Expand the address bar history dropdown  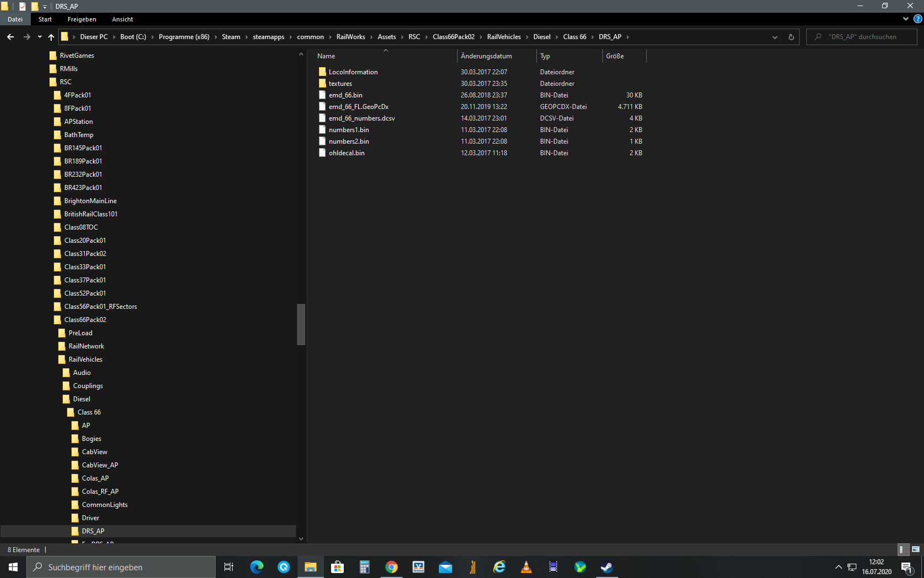(x=774, y=37)
